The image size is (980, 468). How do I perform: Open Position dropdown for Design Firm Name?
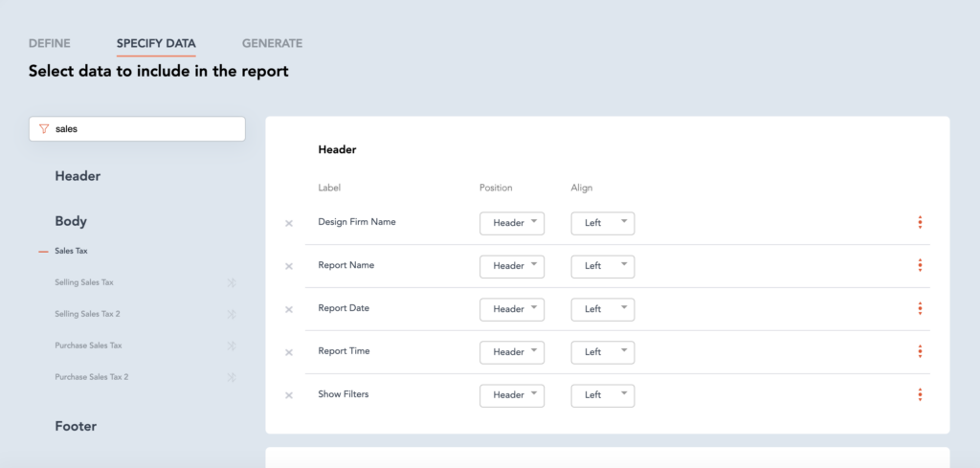tap(511, 223)
